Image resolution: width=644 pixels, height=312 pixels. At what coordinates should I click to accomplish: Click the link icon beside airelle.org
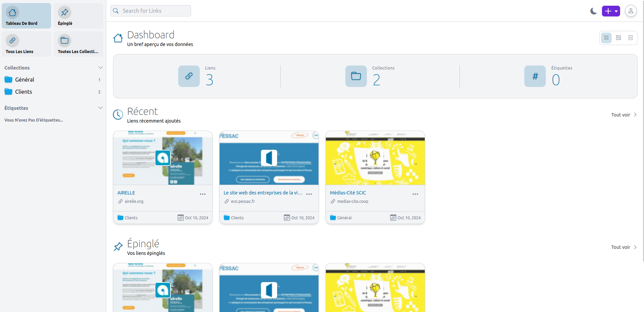tap(120, 202)
